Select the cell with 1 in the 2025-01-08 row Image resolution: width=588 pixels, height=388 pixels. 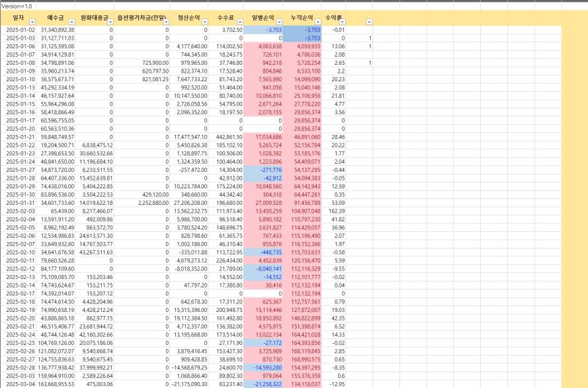tap(359, 63)
